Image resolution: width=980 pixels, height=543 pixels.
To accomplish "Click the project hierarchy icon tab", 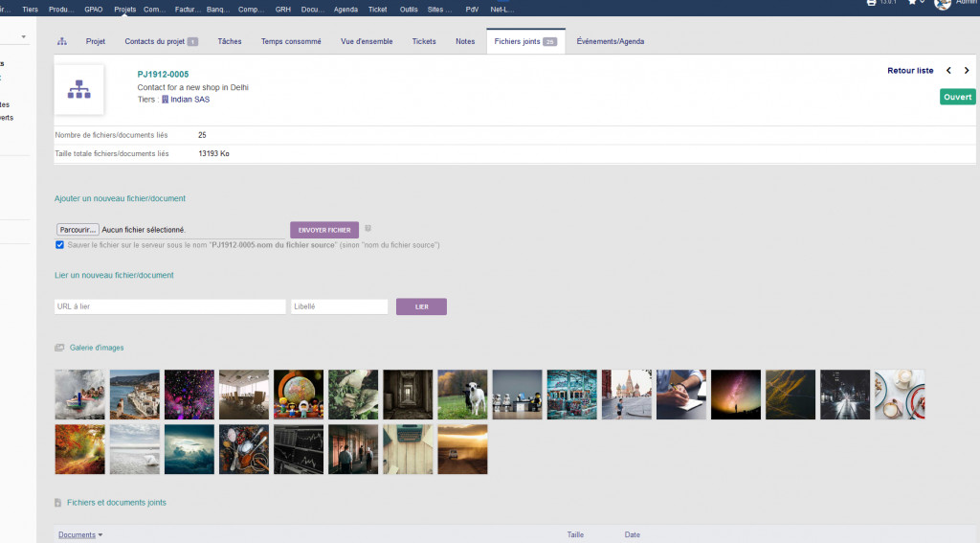I will click(62, 41).
